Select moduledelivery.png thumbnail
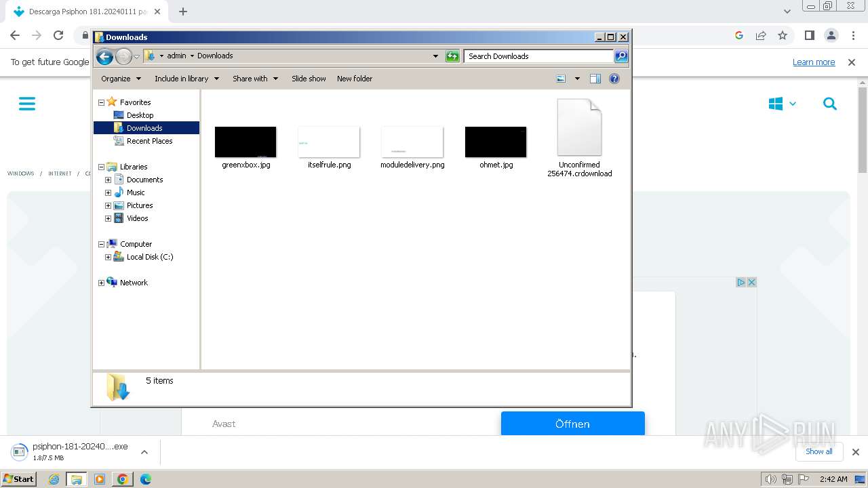This screenshot has height=488, width=868. tap(412, 142)
